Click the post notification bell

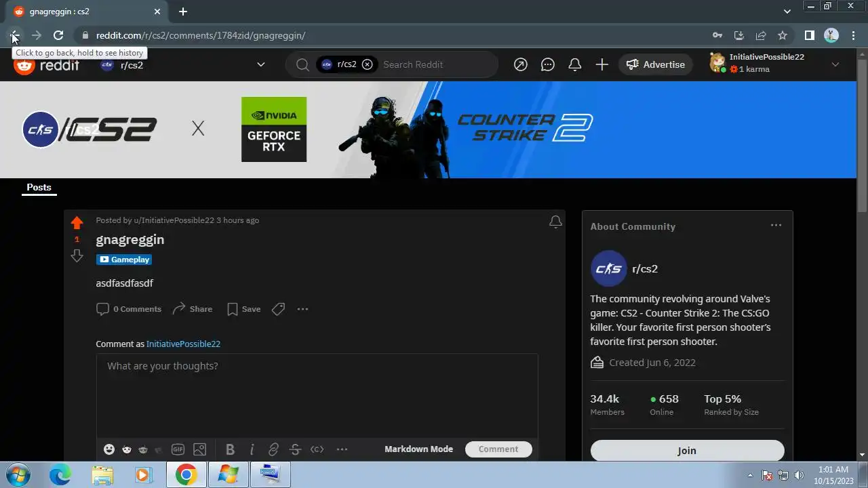point(555,222)
